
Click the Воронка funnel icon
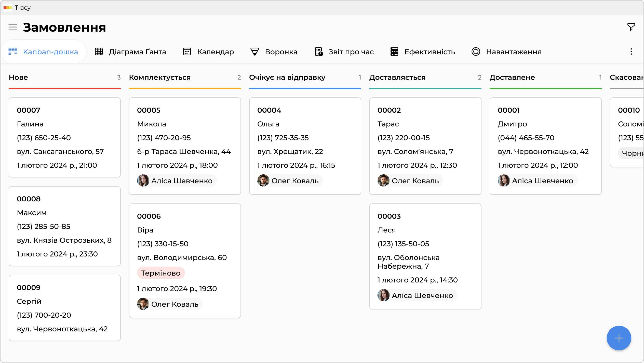[255, 52]
